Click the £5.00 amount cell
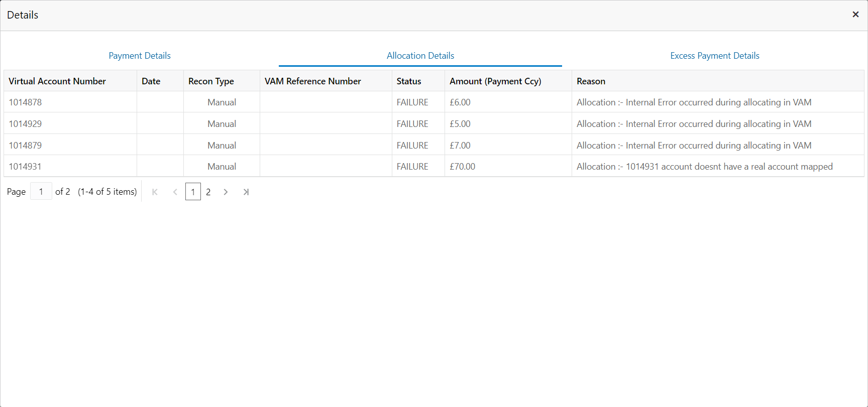This screenshot has height=407, width=868. coord(508,123)
